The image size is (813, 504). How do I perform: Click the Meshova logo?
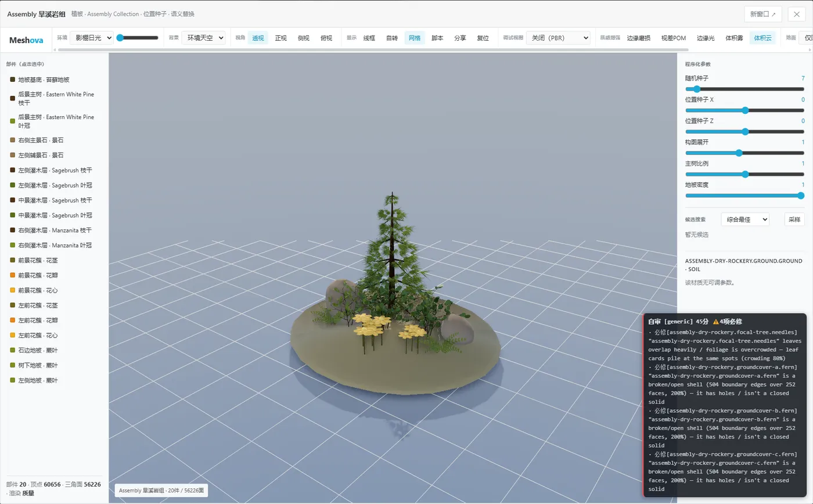click(x=26, y=40)
